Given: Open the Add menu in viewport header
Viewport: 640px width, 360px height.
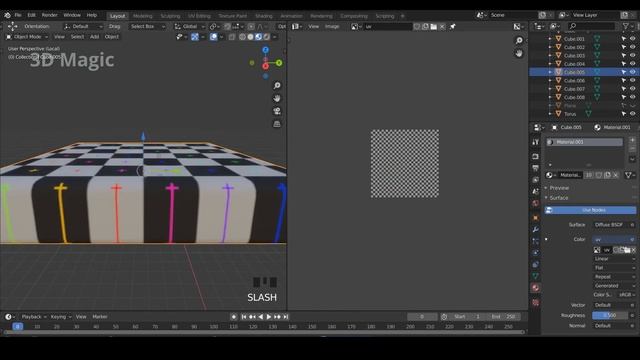Looking at the screenshot, I should click(95, 37).
